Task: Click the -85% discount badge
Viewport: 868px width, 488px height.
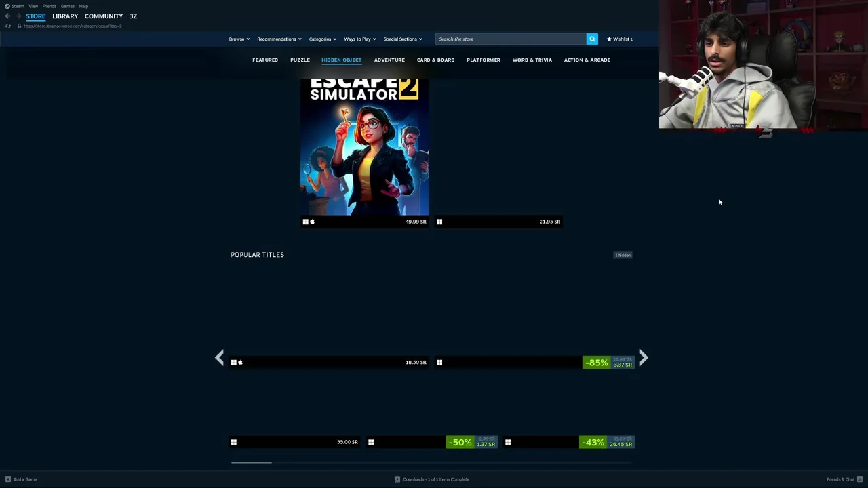Action: click(x=596, y=363)
